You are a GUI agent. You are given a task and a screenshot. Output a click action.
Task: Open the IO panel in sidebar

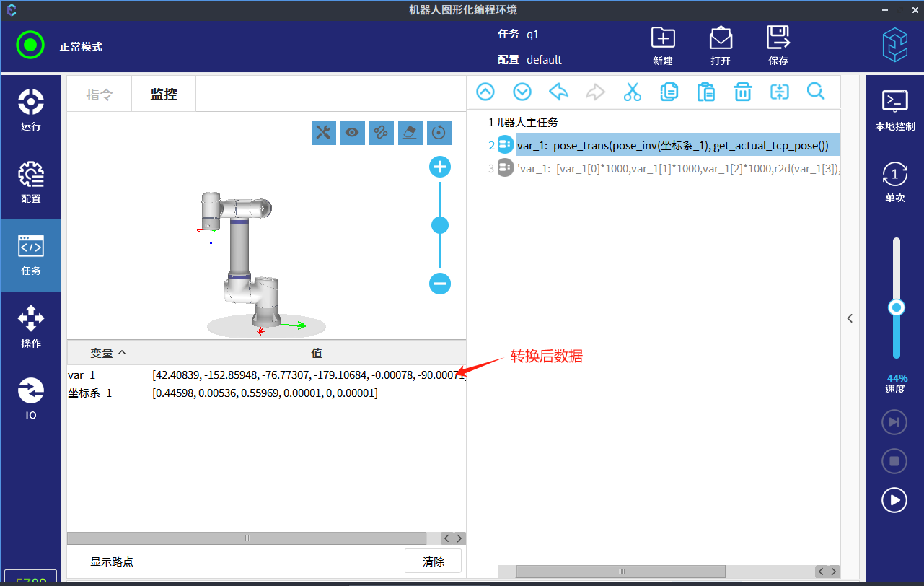tap(30, 398)
